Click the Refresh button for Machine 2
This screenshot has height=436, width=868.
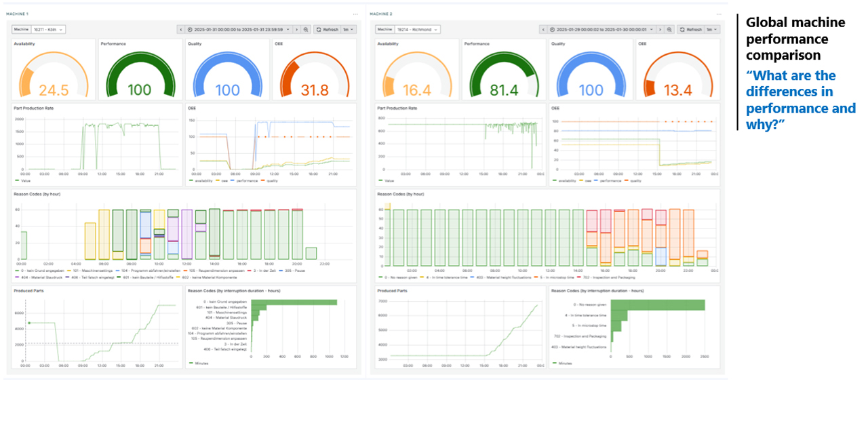pos(690,30)
